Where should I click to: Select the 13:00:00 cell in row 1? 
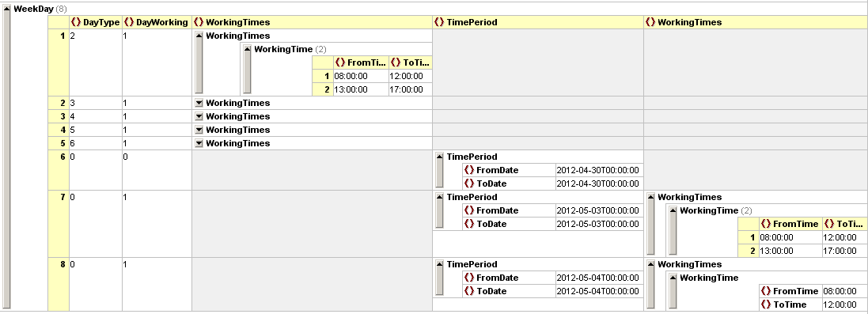[x=361, y=89]
